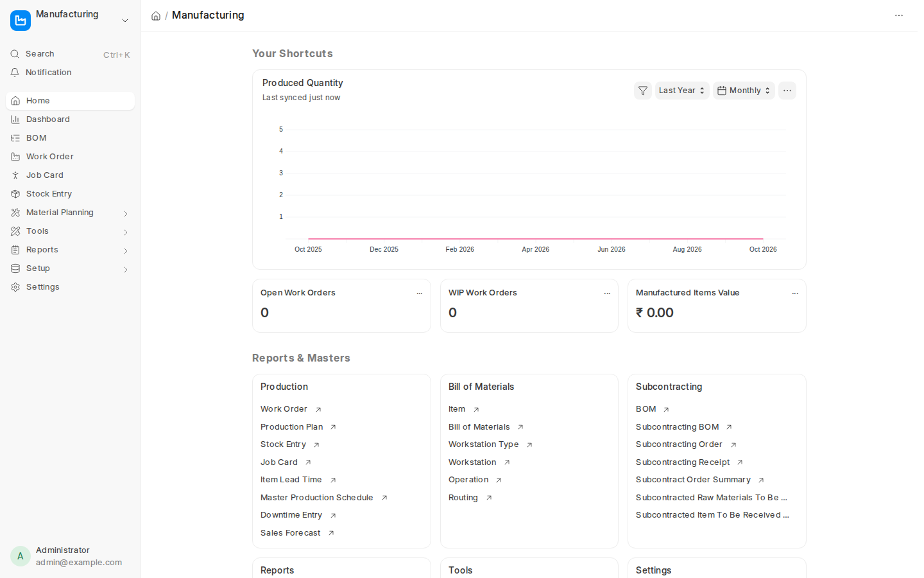Open the home breadcrumb icon

tap(156, 15)
